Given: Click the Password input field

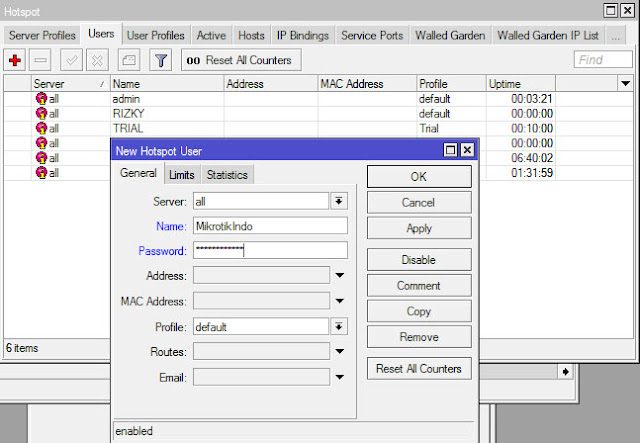Looking at the screenshot, I should point(270,250).
